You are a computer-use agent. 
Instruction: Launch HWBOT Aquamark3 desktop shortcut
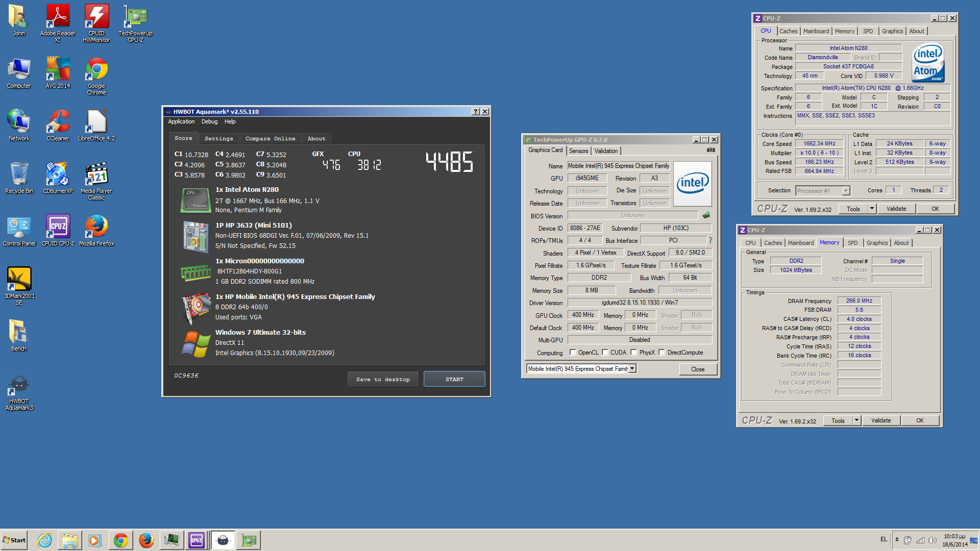click(x=19, y=393)
